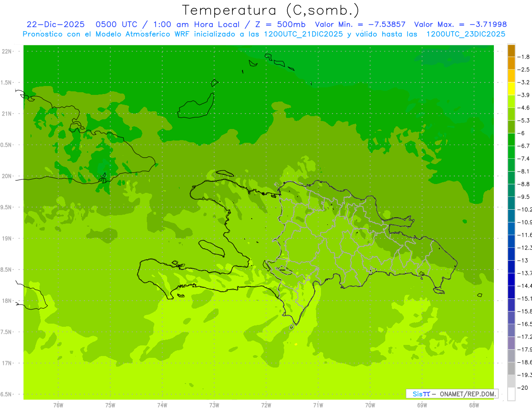Screen dimensions: 532x411
Task: Click the "69W" longitude axis label
Action: pos(422,405)
